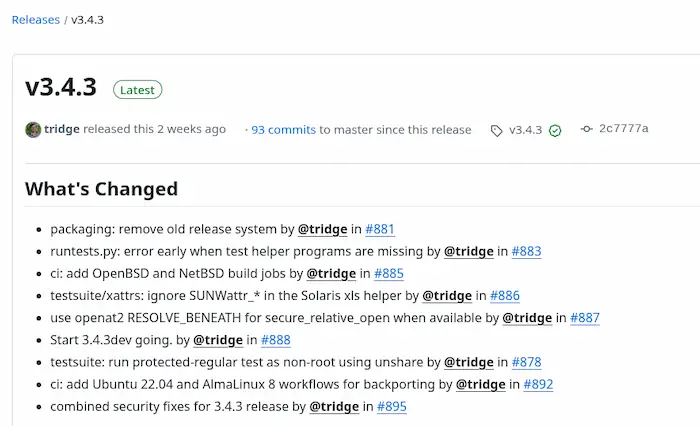The width and height of the screenshot is (700, 426).
Task: Click @tridge in the openat2 RESOLVE_BENEATH line
Action: 527,318
